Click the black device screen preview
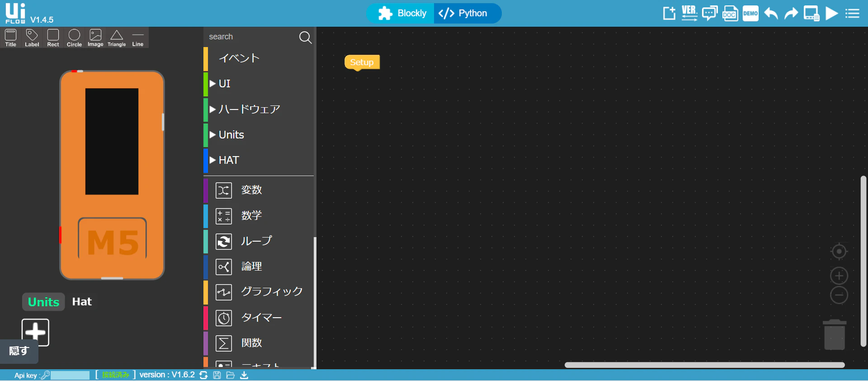This screenshot has width=868, height=381. (x=112, y=142)
